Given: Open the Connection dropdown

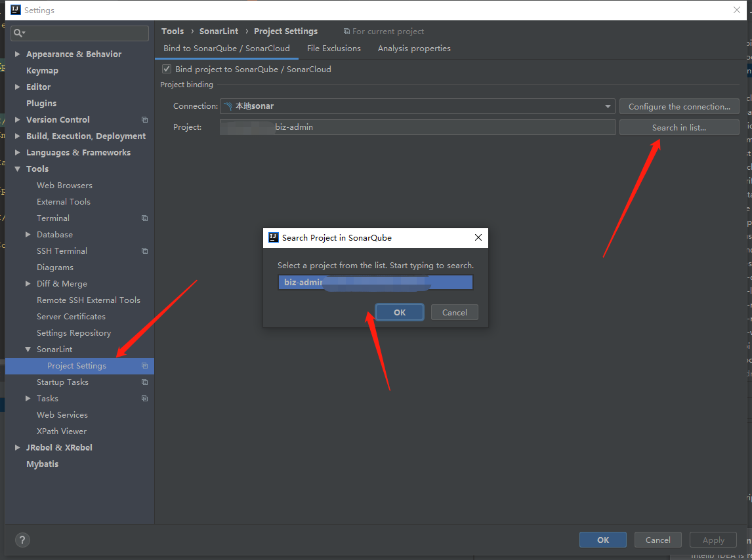Looking at the screenshot, I should (x=607, y=106).
